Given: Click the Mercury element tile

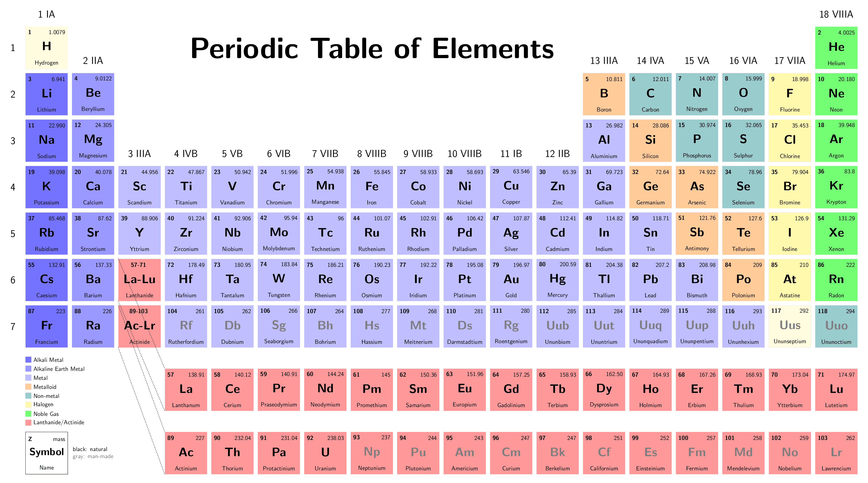Looking at the screenshot, I should [x=558, y=280].
